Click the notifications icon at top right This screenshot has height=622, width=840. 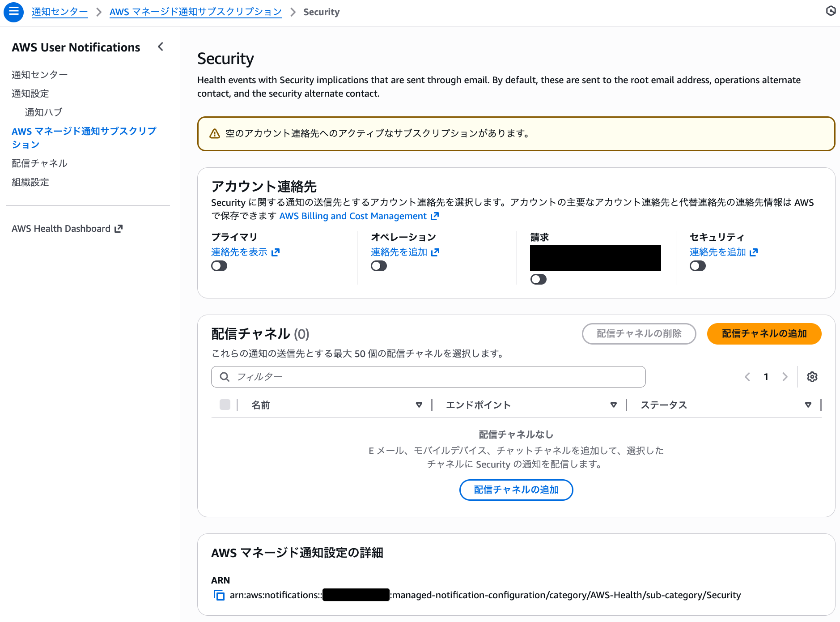click(830, 11)
